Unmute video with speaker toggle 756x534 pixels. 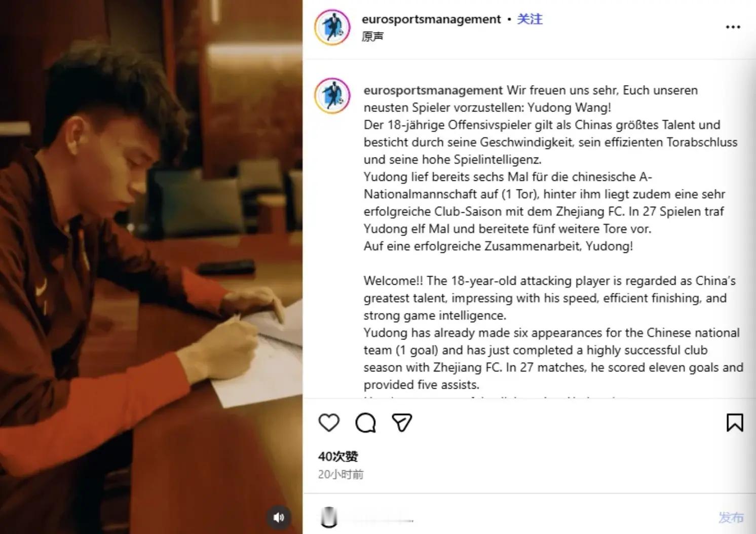(278, 517)
